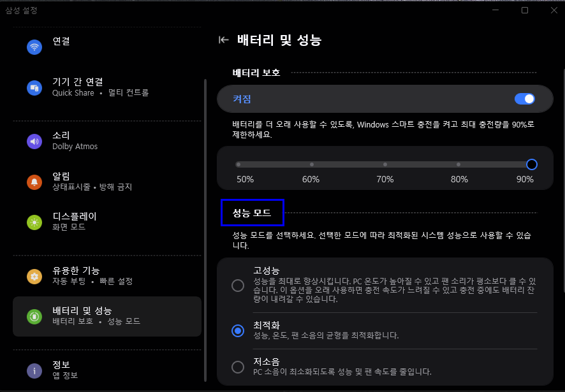Turn off the 배터리 보호 switch
565x392 pixels.
click(524, 99)
